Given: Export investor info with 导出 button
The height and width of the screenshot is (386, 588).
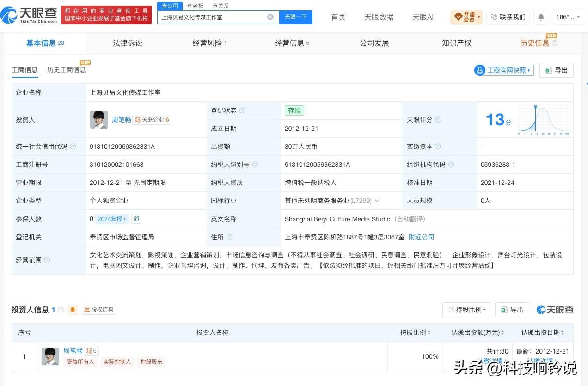Looking at the screenshot, I should tap(512, 310).
